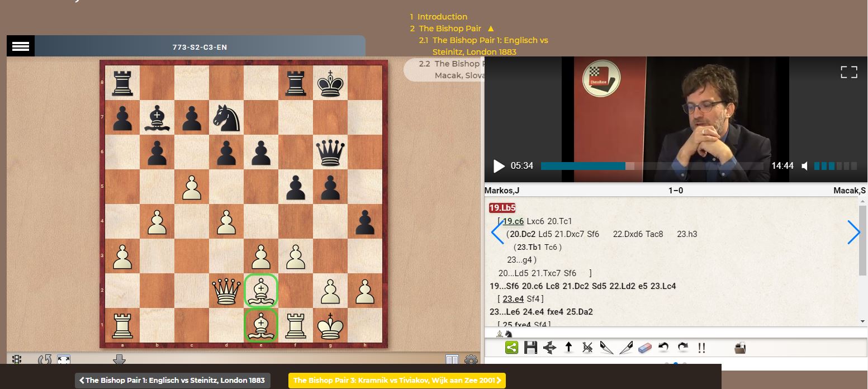
Task: Click the eraser icon to delete annotations
Action: (x=644, y=347)
